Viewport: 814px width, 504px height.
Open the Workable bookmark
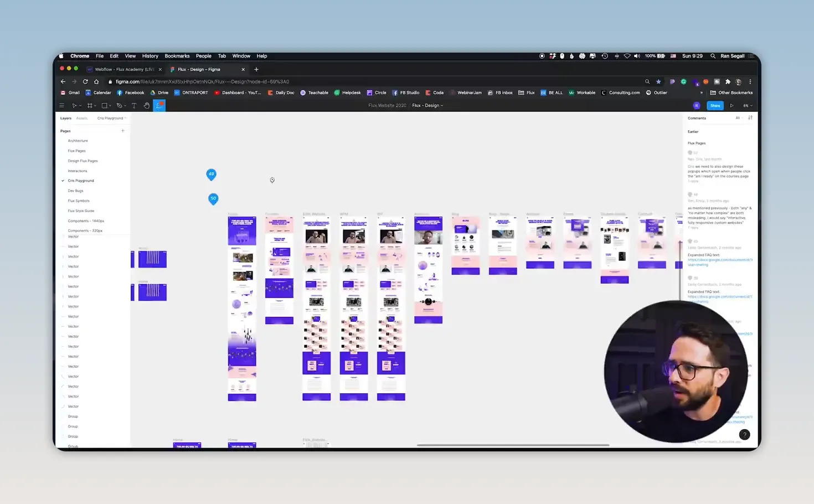(582, 93)
